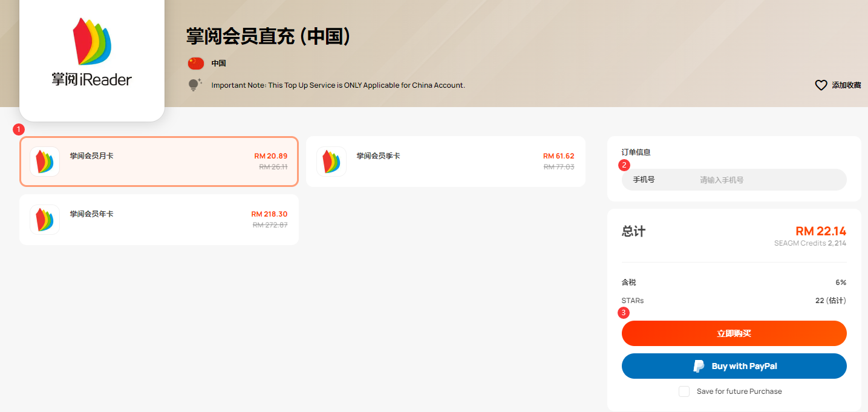Image resolution: width=868 pixels, height=412 pixels.
Task: Click the struck-through RM 77.03 price
Action: click(560, 167)
